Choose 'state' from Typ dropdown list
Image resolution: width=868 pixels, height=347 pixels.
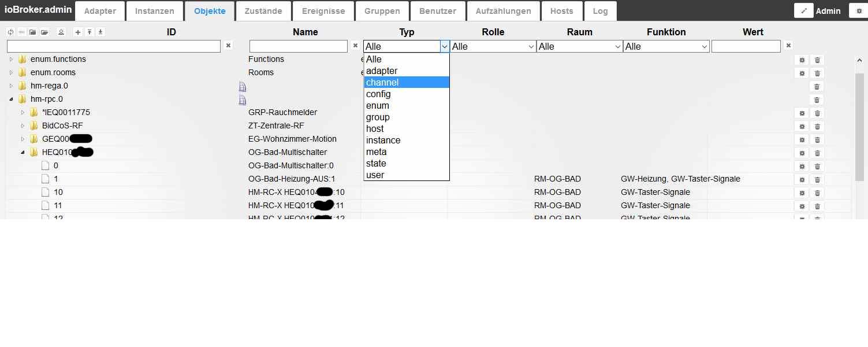point(407,163)
